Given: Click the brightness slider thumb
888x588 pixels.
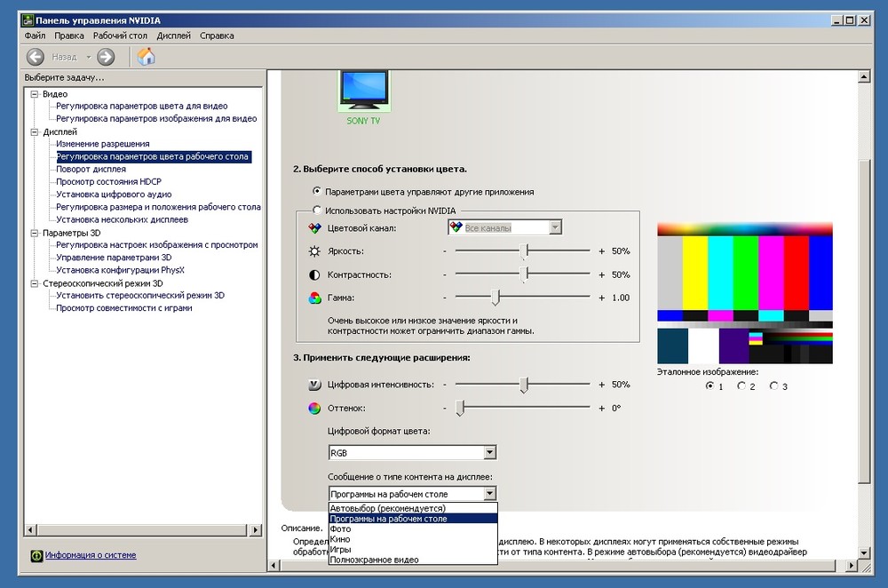Looking at the screenshot, I should (526, 250).
